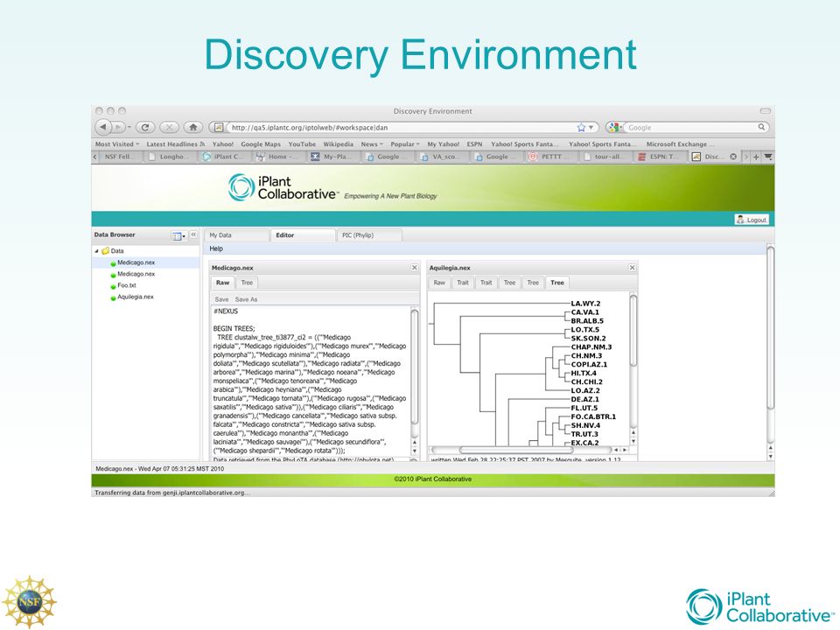
Task: Close the Disc... browser tab
Action: tap(733, 157)
